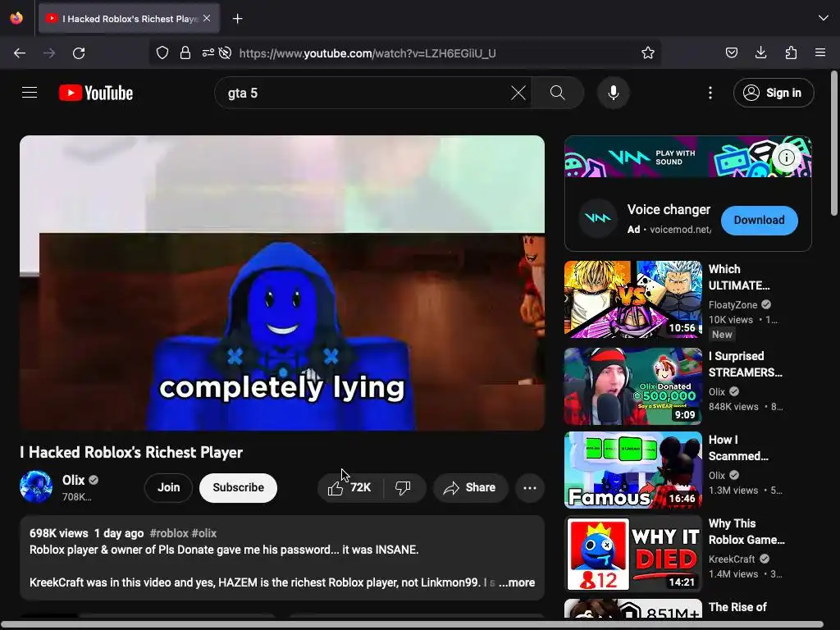
Task: Open How I Scammed video thumbnail
Action: pos(632,469)
